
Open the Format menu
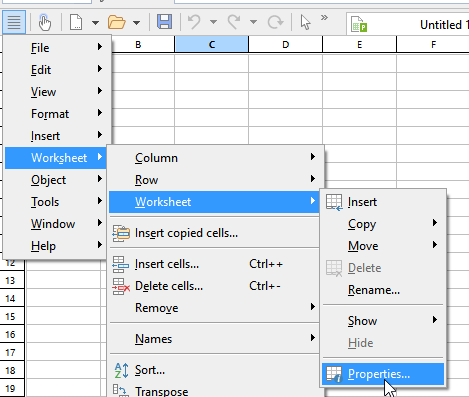pos(57,114)
